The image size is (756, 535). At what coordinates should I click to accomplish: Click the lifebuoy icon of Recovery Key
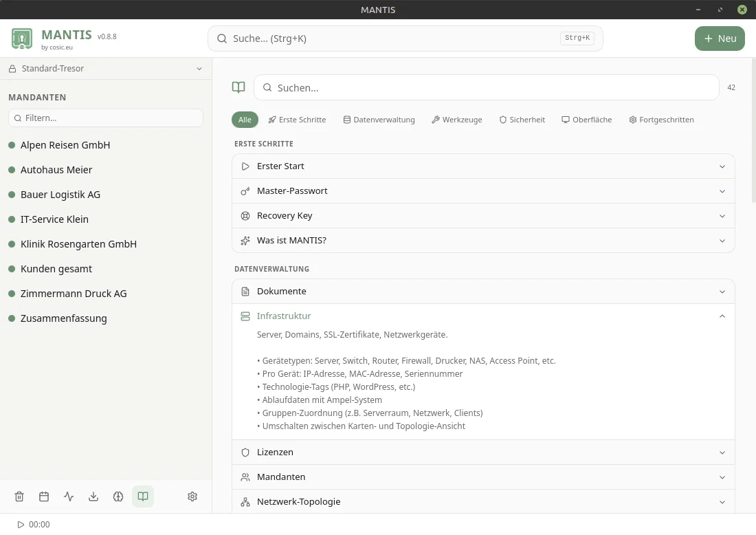point(245,216)
